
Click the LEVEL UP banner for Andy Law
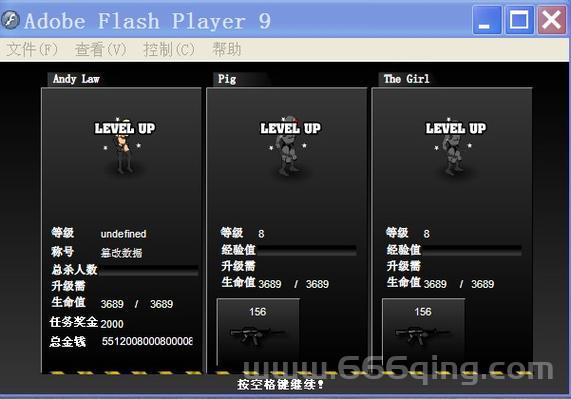(125, 128)
